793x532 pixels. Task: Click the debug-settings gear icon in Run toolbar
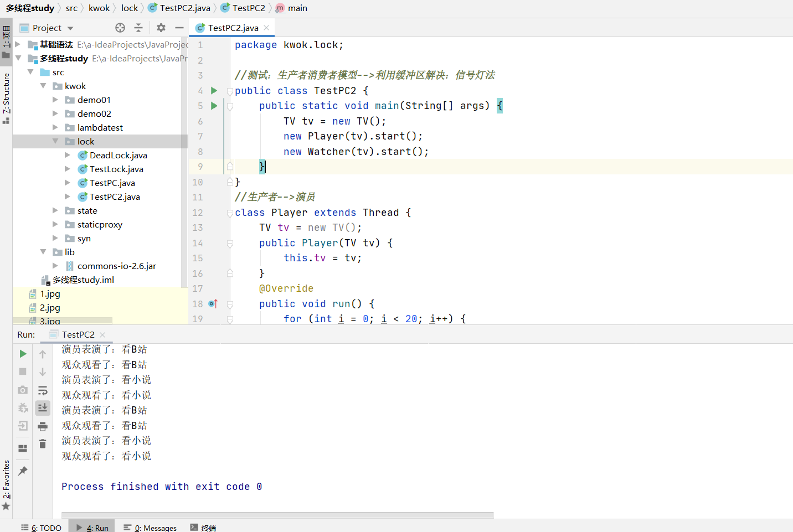(x=23, y=408)
